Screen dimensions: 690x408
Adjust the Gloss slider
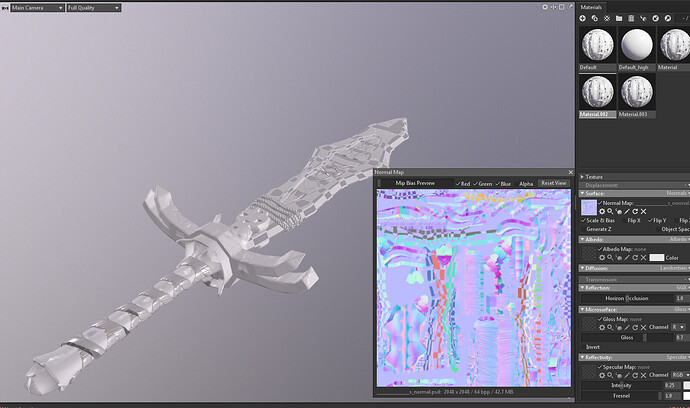(627, 338)
